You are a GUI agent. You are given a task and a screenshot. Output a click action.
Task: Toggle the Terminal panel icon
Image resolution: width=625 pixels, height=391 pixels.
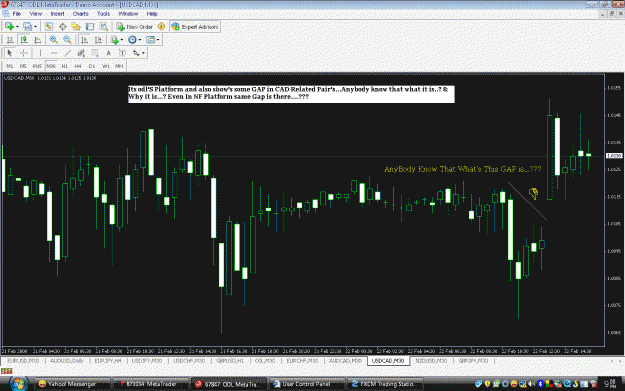click(x=90, y=27)
